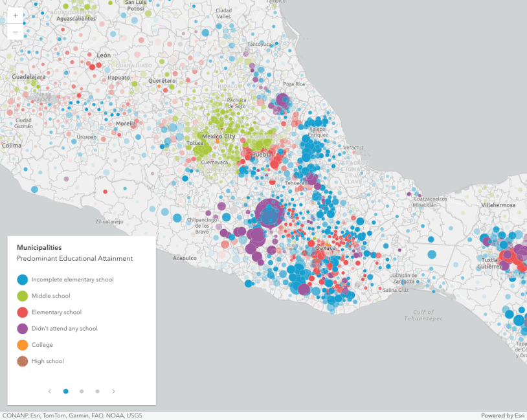The image size is (527, 420).
Task: Click 'High school' legend label
Action: 48,361
